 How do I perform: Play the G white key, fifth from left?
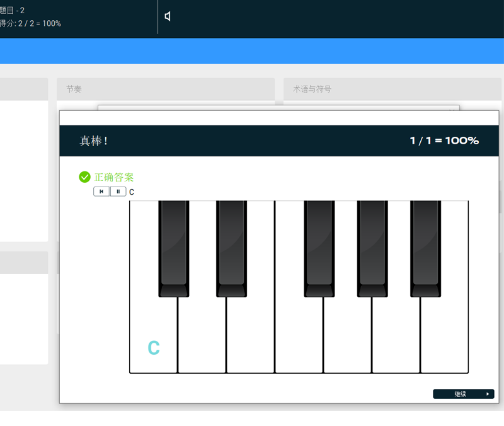click(x=348, y=335)
